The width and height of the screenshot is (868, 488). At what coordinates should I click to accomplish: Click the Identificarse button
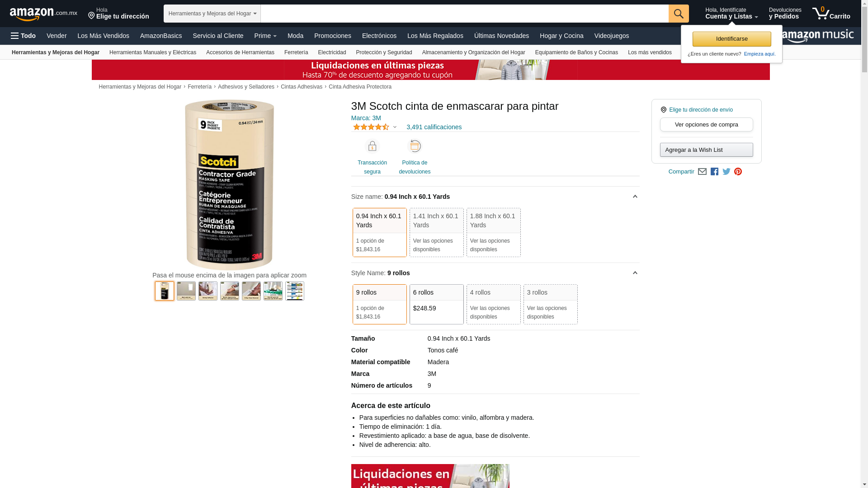point(731,39)
